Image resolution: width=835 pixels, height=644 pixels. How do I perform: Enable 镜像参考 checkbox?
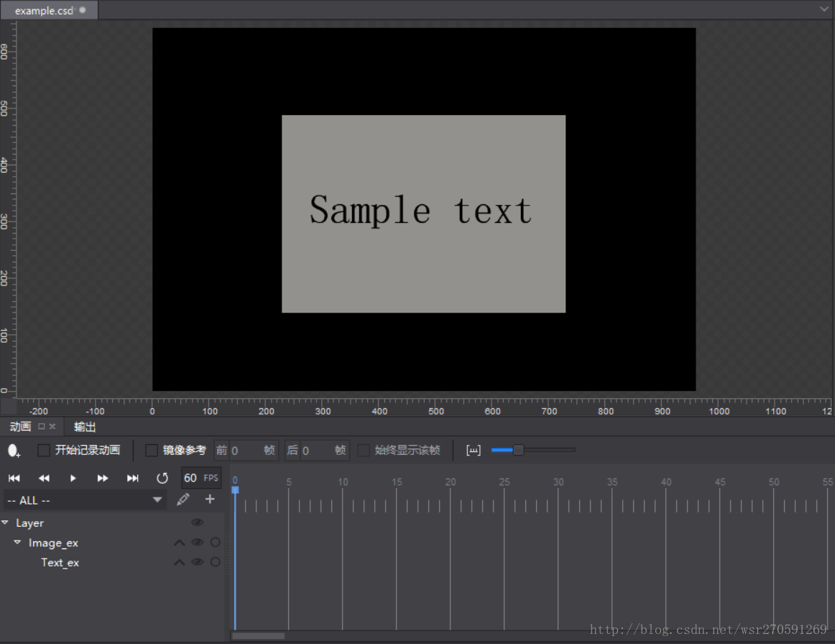(x=151, y=450)
